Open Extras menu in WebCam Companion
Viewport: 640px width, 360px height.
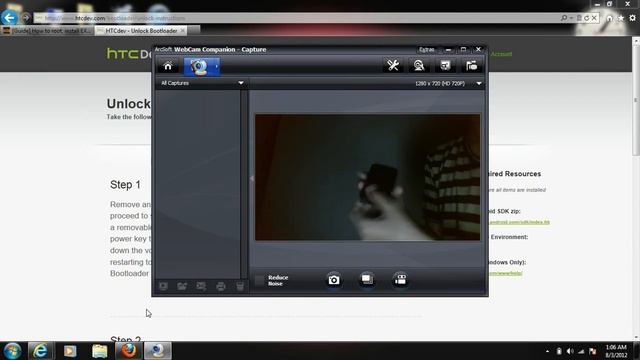pyautogui.click(x=427, y=50)
